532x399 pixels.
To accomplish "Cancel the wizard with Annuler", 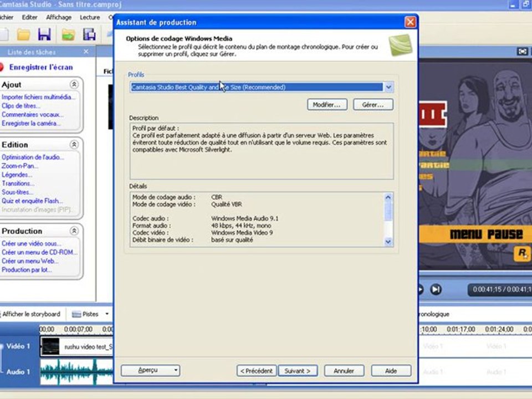I will pos(344,371).
